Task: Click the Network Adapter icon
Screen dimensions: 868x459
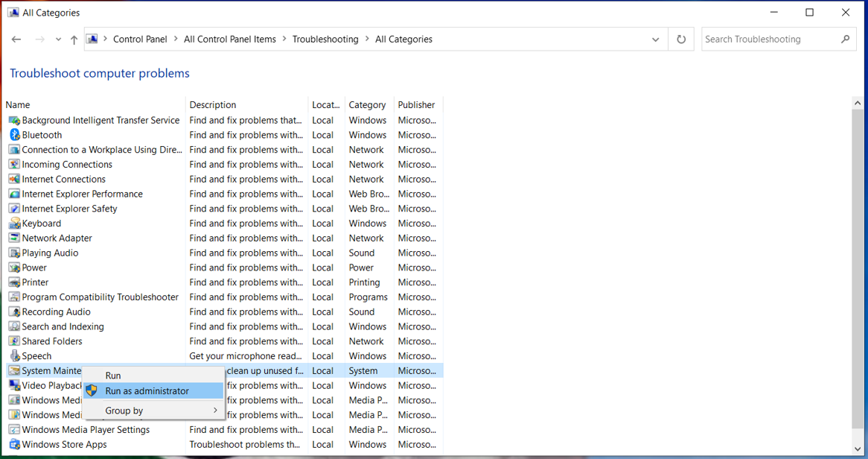Action: click(15, 238)
